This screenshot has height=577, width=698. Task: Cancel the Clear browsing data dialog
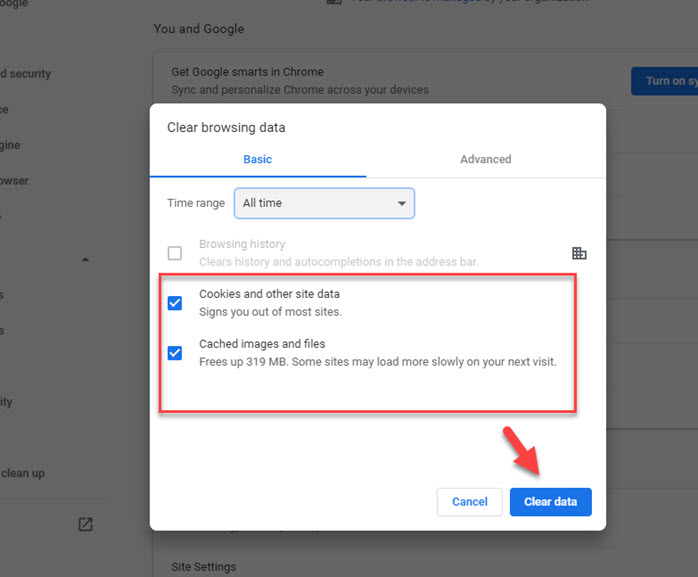(x=470, y=502)
